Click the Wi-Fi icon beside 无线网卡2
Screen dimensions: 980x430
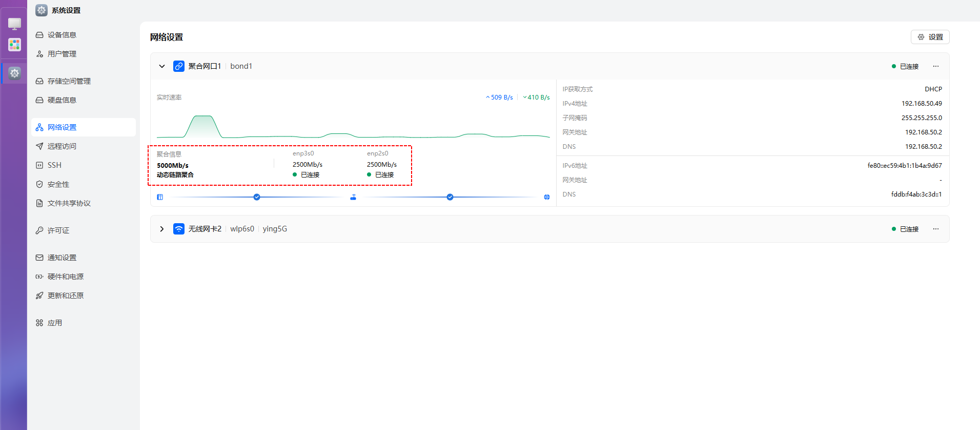179,229
